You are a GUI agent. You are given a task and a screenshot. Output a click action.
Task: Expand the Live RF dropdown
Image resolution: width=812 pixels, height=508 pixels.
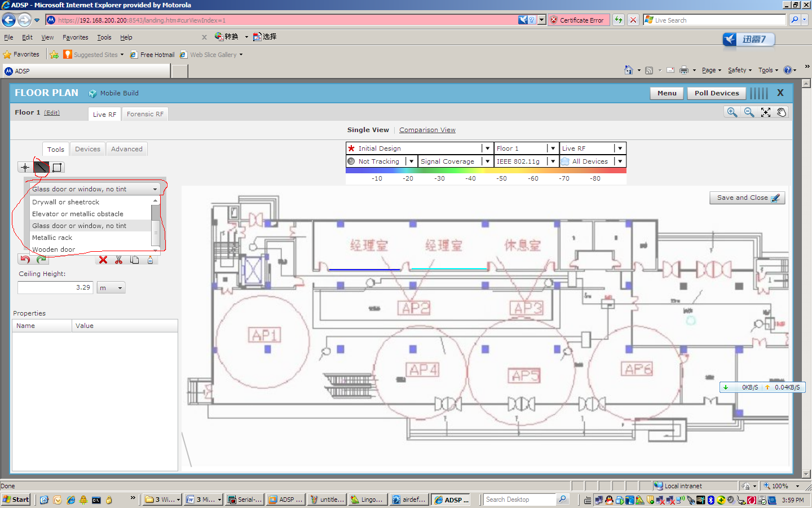tap(620, 148)
